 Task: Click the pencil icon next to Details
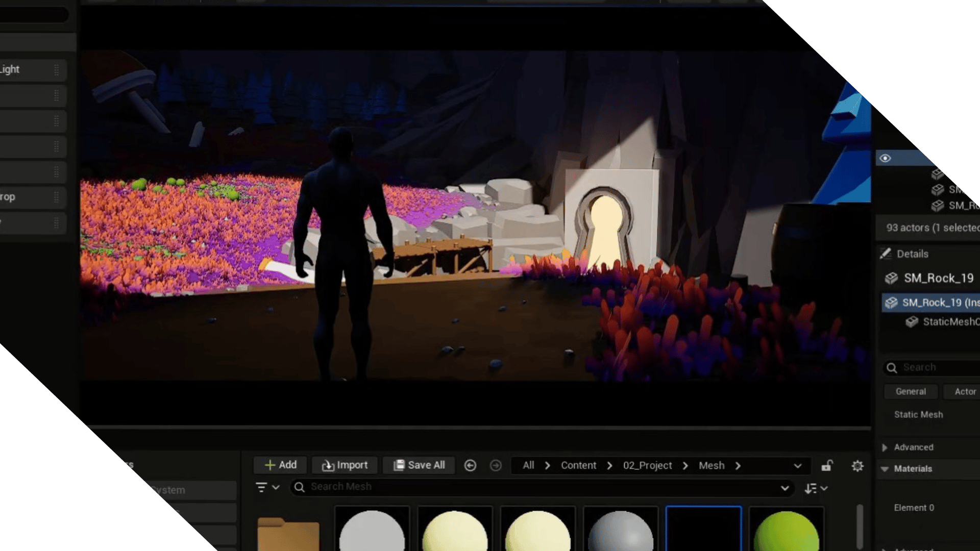pyautogui.click(x=886, y=254)
